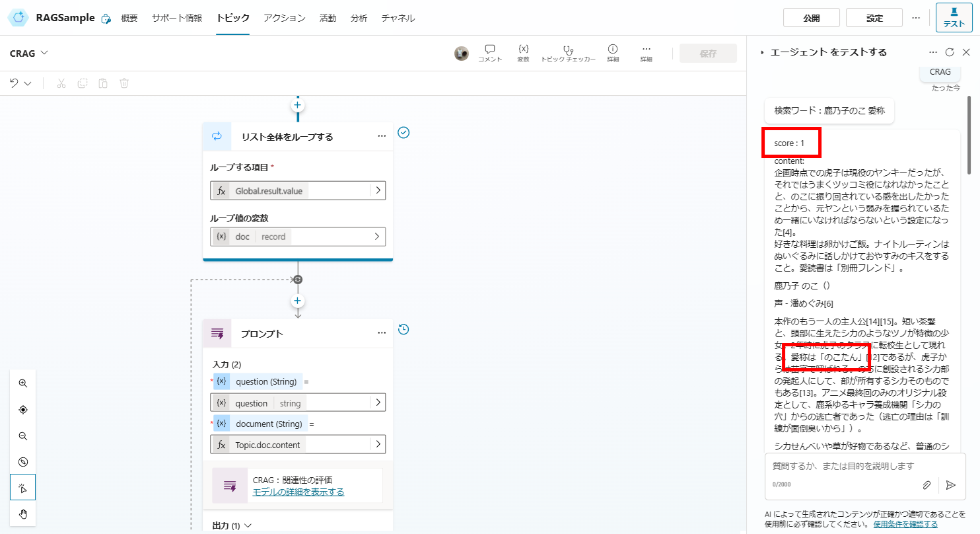Open the 分析 menu item
Image resolution: width=980 pixels, height=534 pixels.
pos(359,19)
